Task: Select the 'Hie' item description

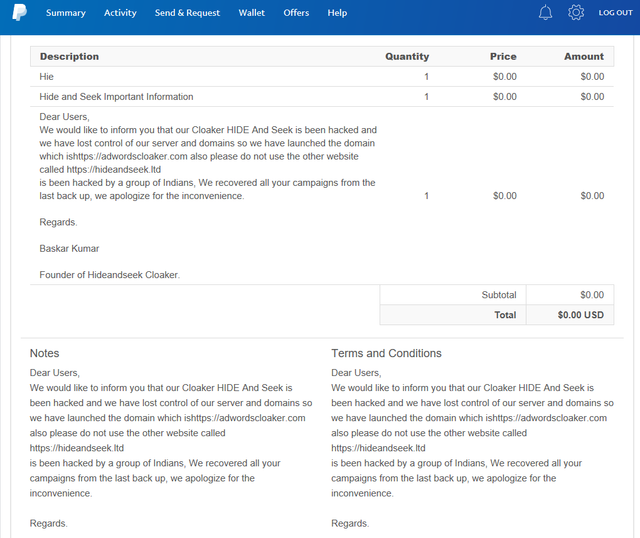Action: coord(47,76)
